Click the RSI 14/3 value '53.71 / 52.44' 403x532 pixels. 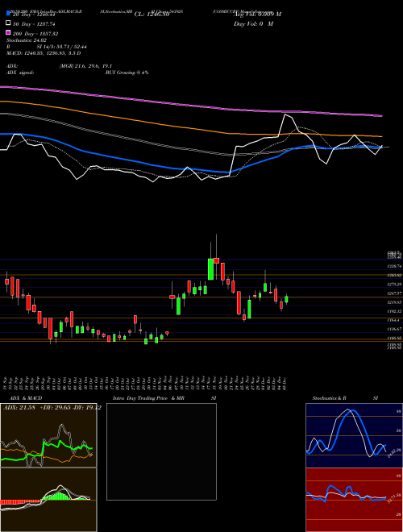click(x=71, y=47)
